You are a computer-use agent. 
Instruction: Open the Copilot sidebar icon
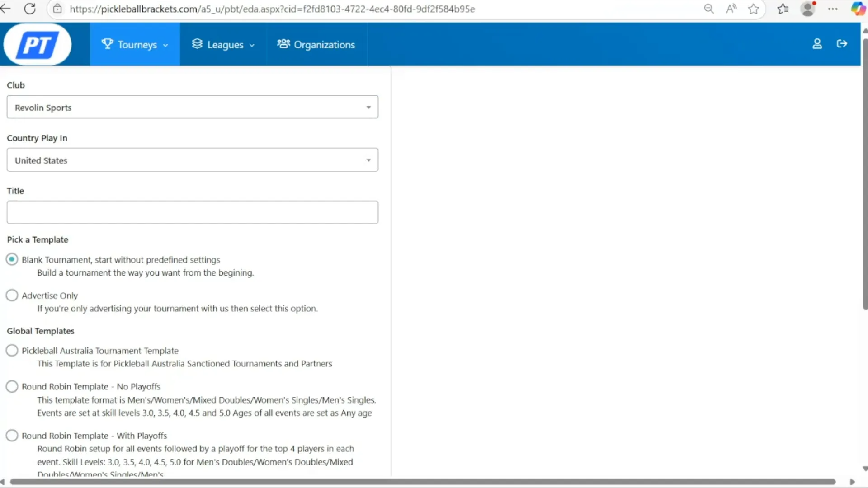tap(858, 9)
